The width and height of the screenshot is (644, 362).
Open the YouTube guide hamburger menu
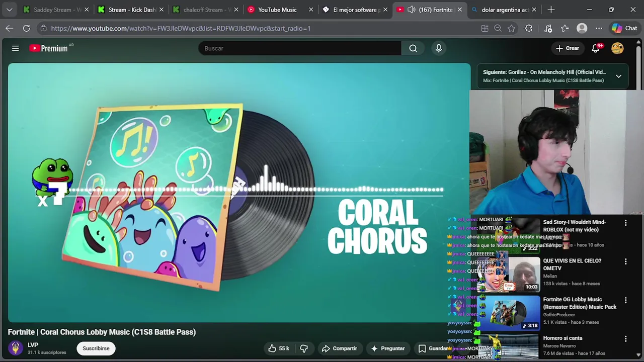coord(15,48)
